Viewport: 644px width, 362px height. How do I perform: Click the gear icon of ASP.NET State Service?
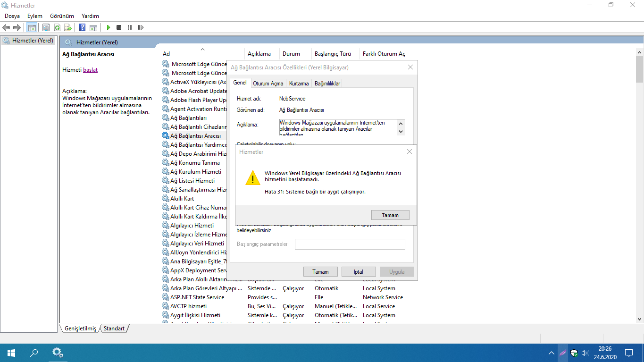166,297
